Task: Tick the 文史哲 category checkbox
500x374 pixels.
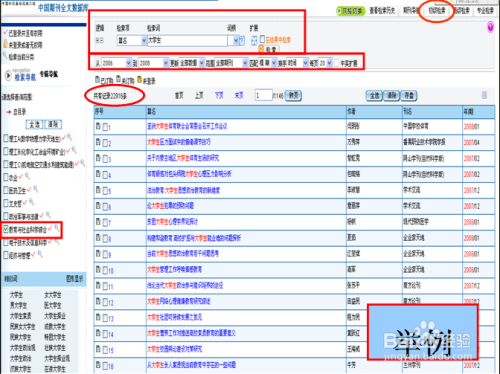Action: click(x=6, y=203)
